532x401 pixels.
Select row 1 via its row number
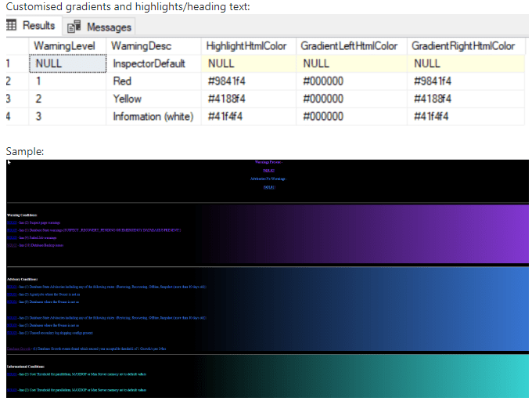[9, 63]
